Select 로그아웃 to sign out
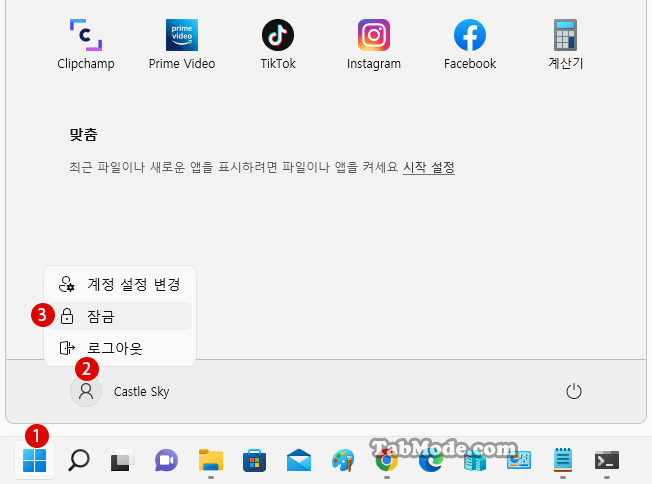 point(120,348)
